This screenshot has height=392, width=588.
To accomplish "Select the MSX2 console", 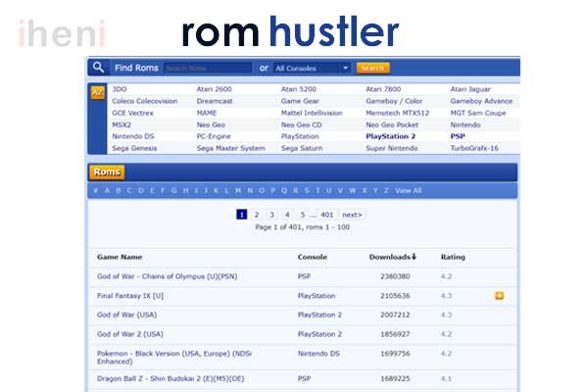I will tap(122, 124).
